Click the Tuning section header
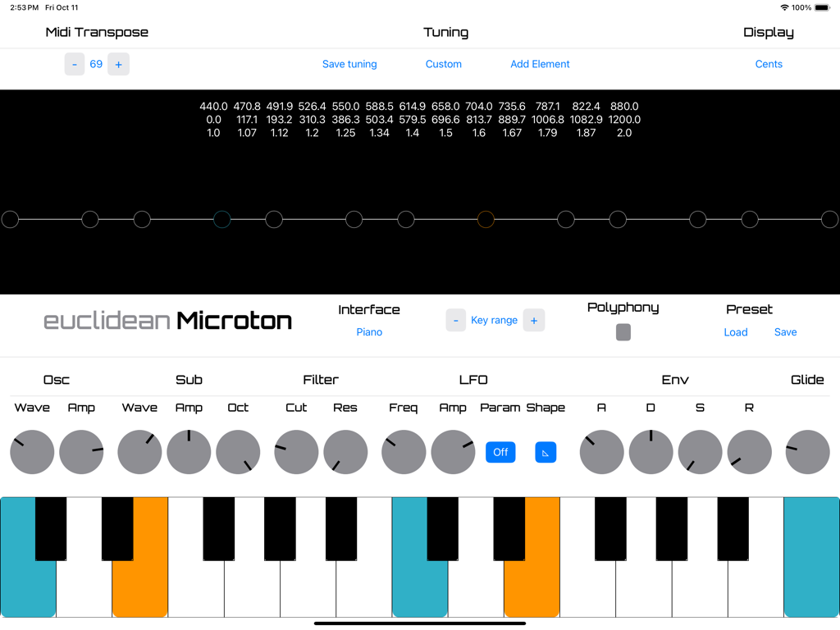The height and width of the screenshot is (630, 840). click(445, 32)
